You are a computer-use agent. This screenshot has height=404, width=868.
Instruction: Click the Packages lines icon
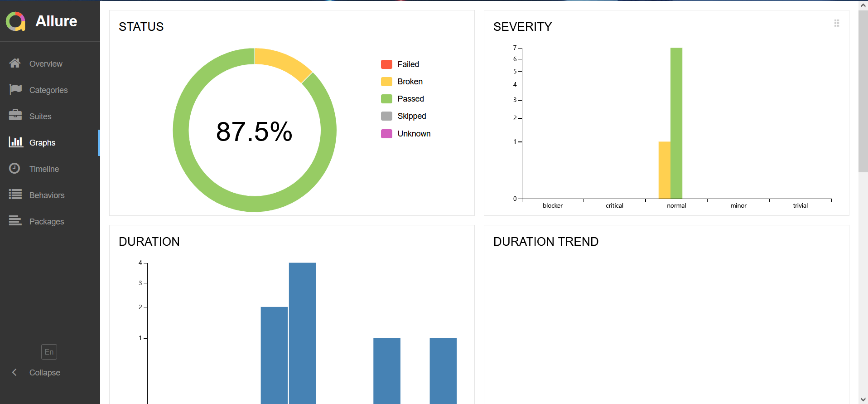[x=15, y=221]
